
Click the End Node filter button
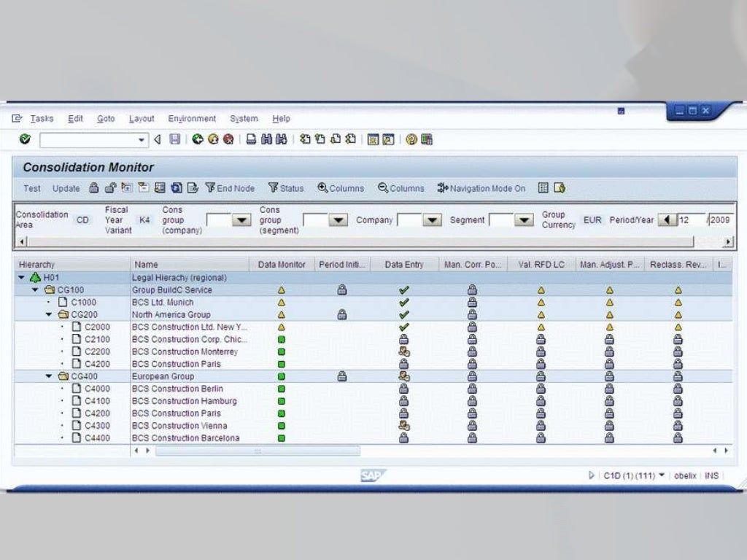(x=230, y=188)
